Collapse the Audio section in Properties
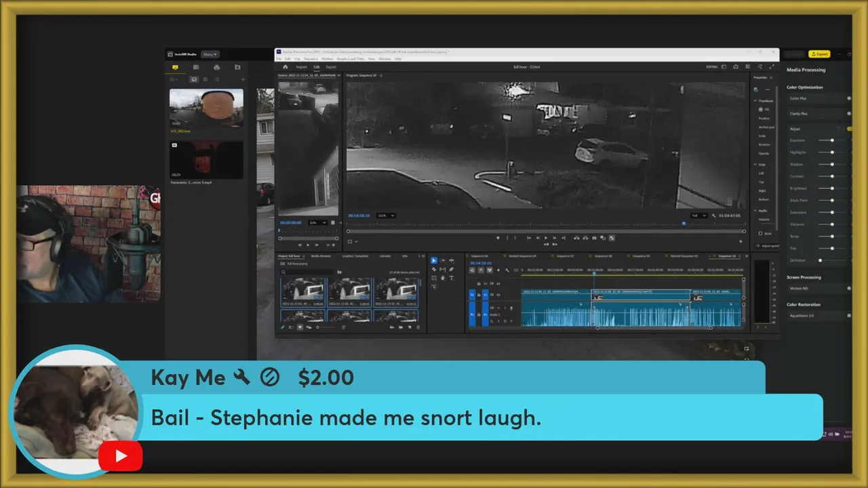The width and height of the screenshot is (868, 488). point(755,211)
